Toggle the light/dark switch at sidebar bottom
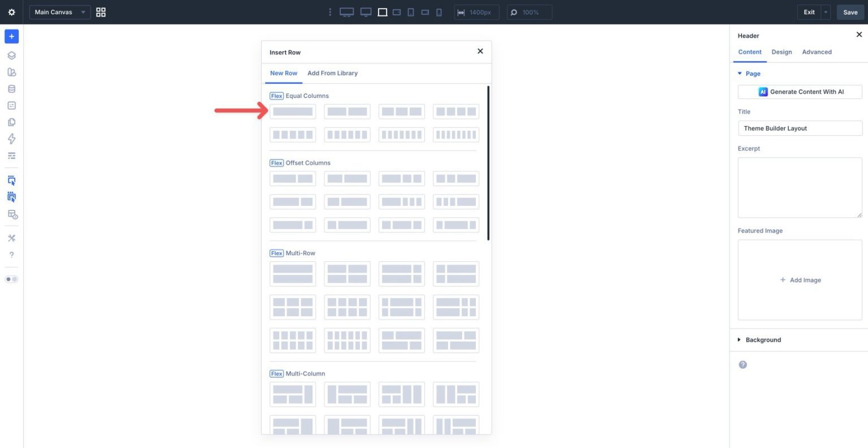Image resolution: width=868 pixels, height=448 pixels. pyautogui.click(x=11, y=279)
